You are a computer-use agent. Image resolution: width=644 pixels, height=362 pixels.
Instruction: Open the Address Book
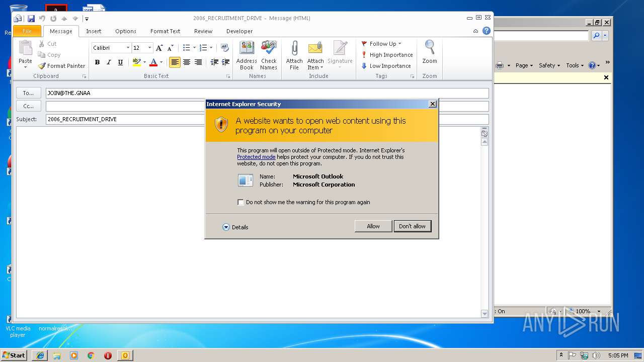[247, 55]
